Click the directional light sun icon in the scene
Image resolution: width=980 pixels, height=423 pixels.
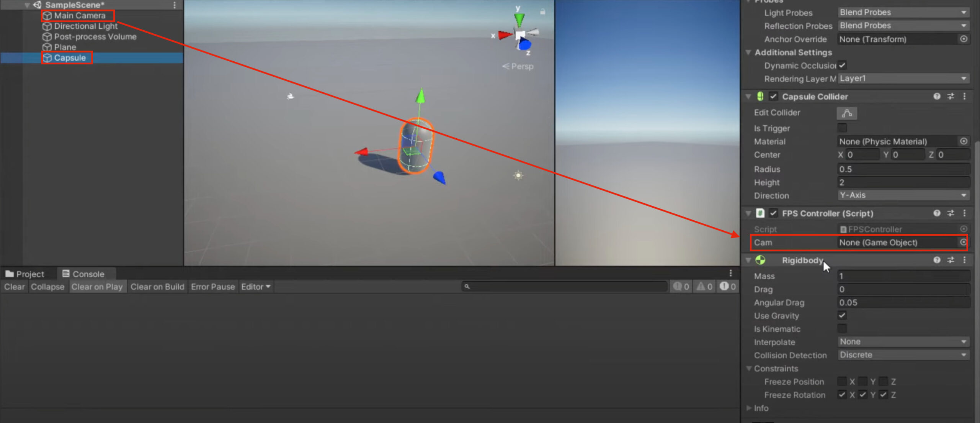[518, 175]
